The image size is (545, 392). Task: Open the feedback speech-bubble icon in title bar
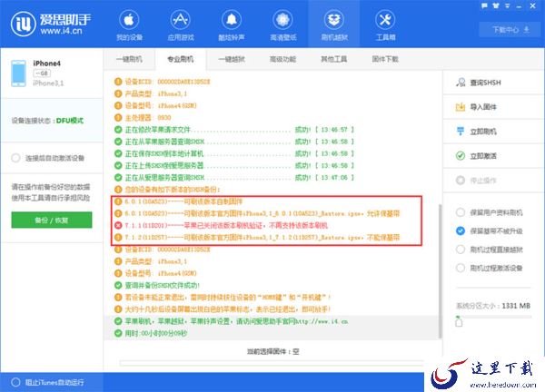tap(485, 6)
